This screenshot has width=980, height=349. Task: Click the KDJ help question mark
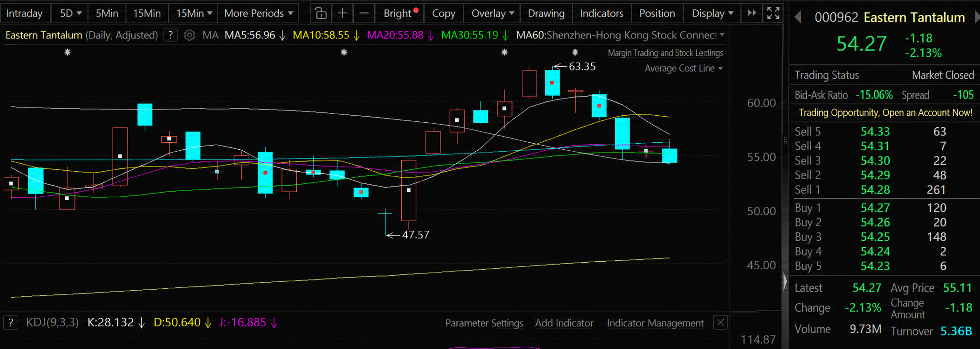click(11, 322)
